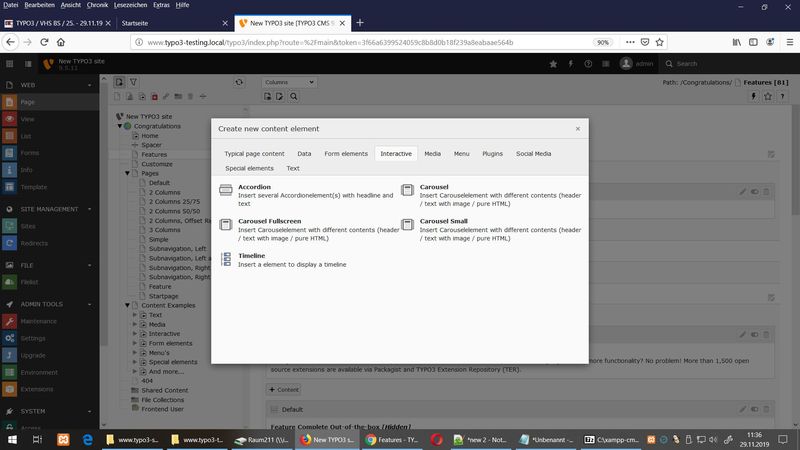Collapse the Pages tree node
The width and height of the screenshot is (800, 450).
pos(128,173)
